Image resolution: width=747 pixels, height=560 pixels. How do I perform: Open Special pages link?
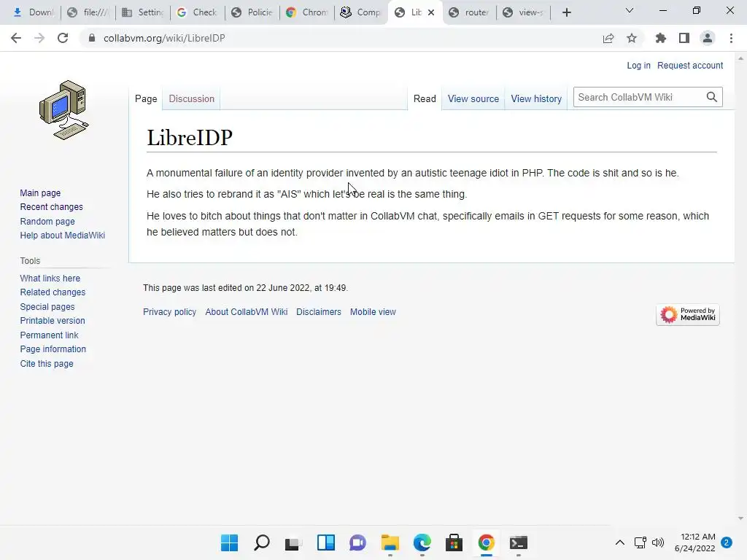click(x=47, y=307)
